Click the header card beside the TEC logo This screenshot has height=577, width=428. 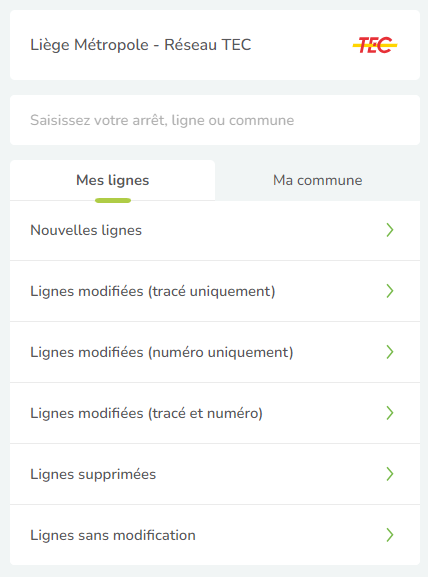point(215,45)
